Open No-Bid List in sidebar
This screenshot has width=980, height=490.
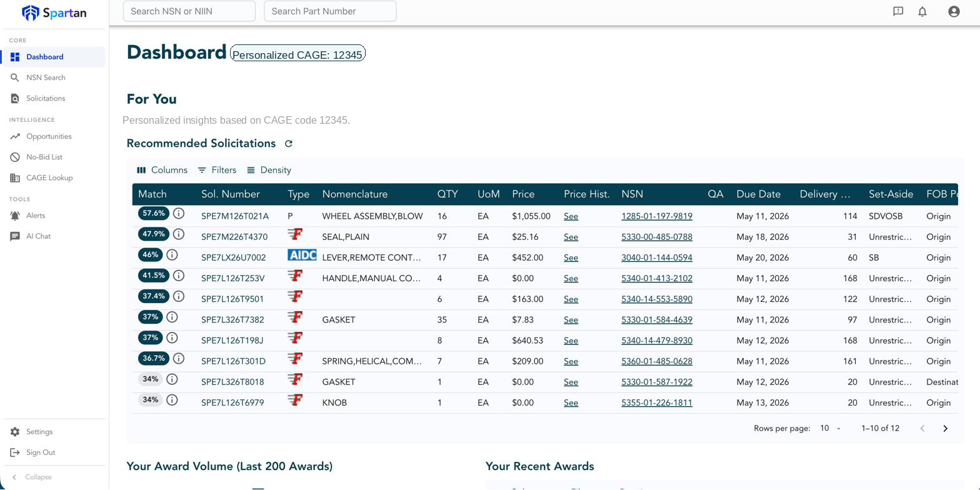tap(54, 157)
